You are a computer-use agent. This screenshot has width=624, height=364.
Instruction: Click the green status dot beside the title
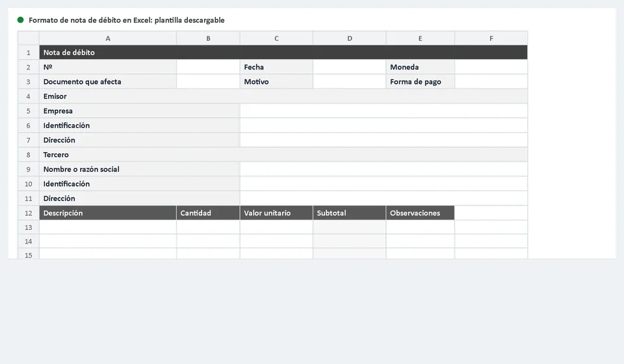pyautogui.click(x=20, y=20)
